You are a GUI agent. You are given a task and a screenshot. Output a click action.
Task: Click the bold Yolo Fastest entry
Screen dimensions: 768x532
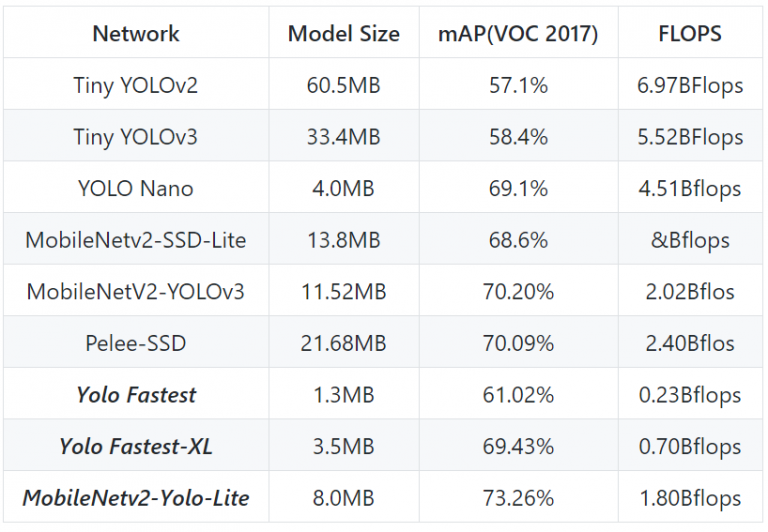(136, 395)
